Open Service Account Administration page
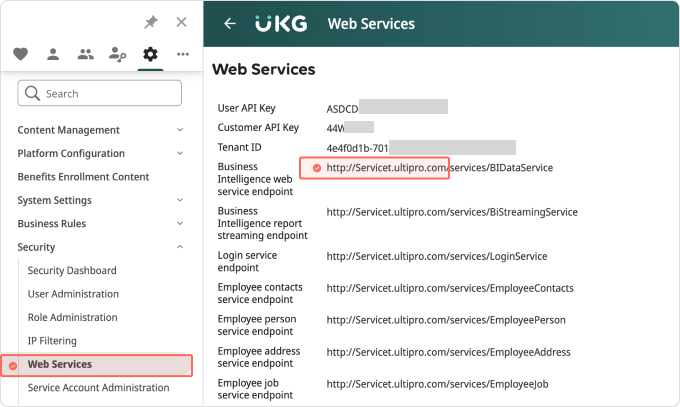Image resolution: width=680 pixels, height=407 pixels. 98,387
